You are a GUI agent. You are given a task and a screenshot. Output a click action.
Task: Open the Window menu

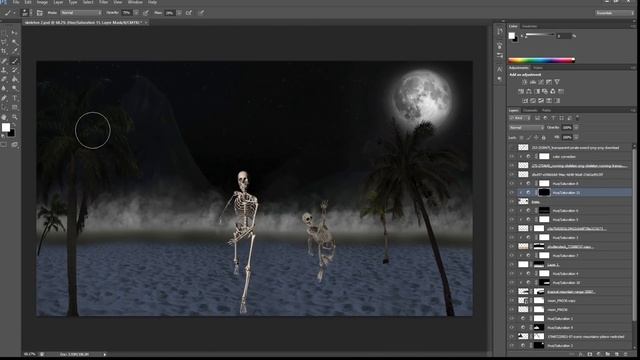click(x=136, y=2)
